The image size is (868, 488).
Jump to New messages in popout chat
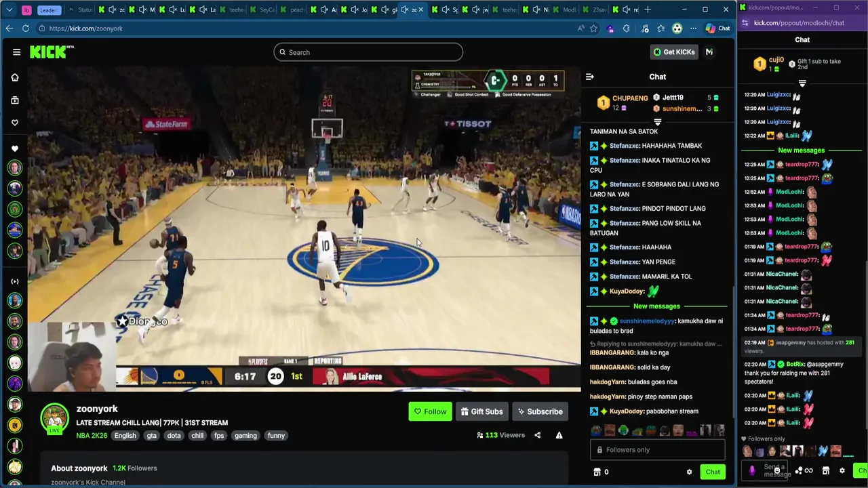pos(802,150)
